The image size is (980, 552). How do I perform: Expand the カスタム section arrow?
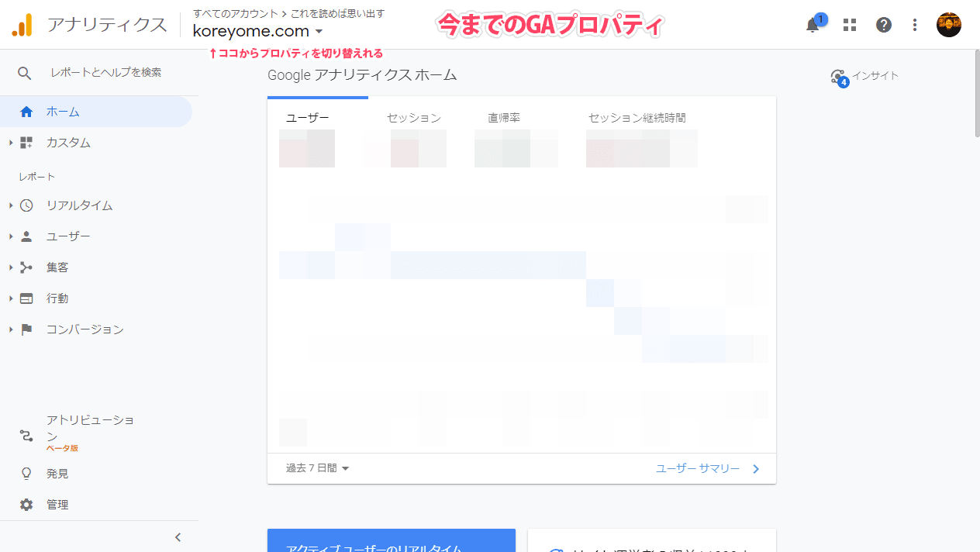click(x=11, y=143)
